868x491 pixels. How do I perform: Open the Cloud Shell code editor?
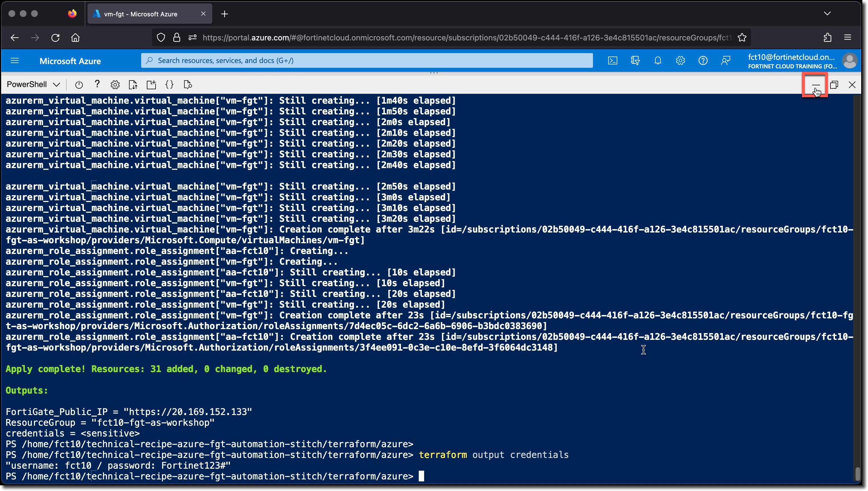[169, 85]
